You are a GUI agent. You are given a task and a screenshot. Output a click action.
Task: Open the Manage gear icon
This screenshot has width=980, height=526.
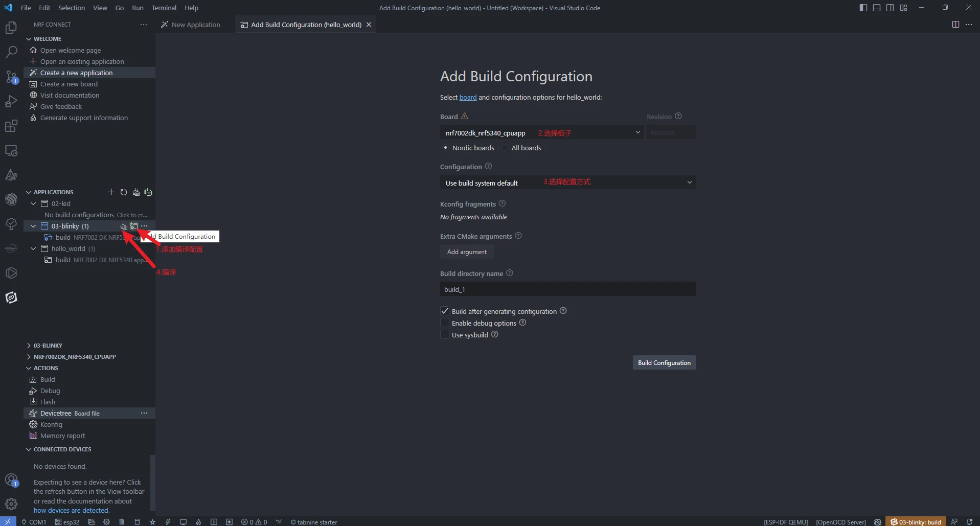[x=11, y=504]
